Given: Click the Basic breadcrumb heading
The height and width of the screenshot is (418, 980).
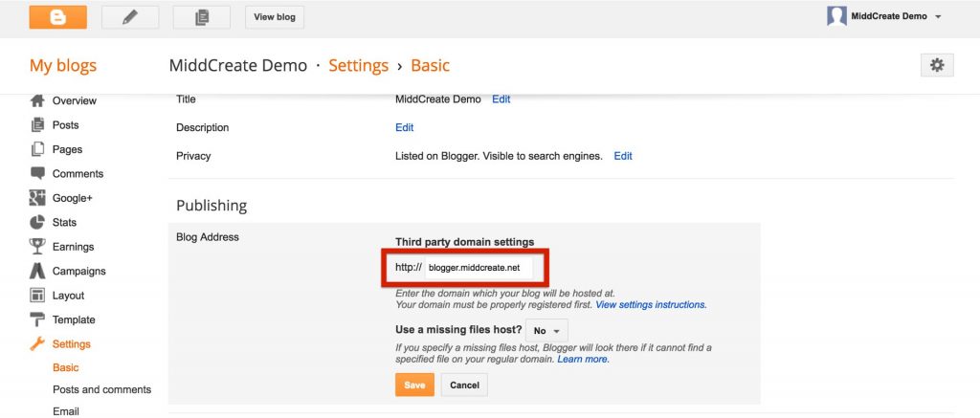Looking at the screenshot, I should point(430,66).
